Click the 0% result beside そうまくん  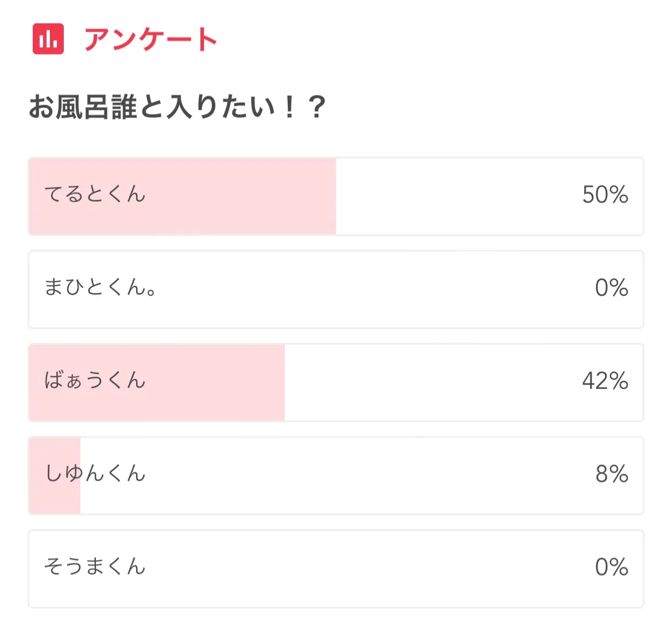pos(611,567)
